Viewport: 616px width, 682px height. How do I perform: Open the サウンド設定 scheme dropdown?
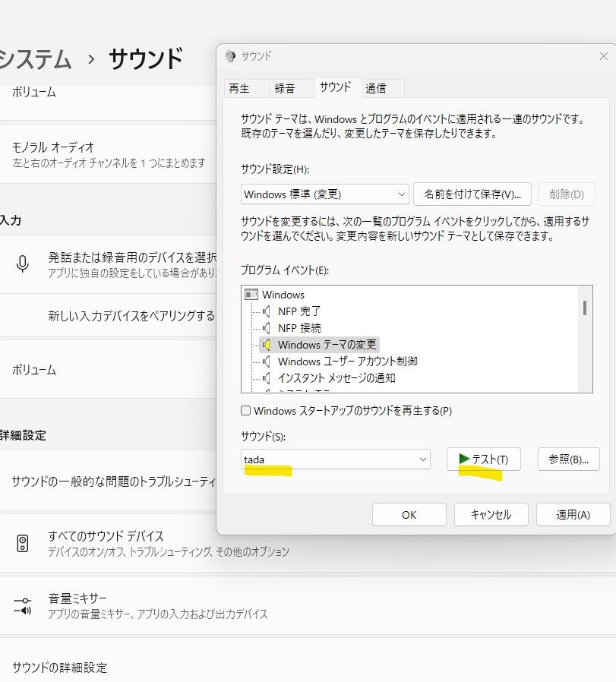[x=324, y=194]
